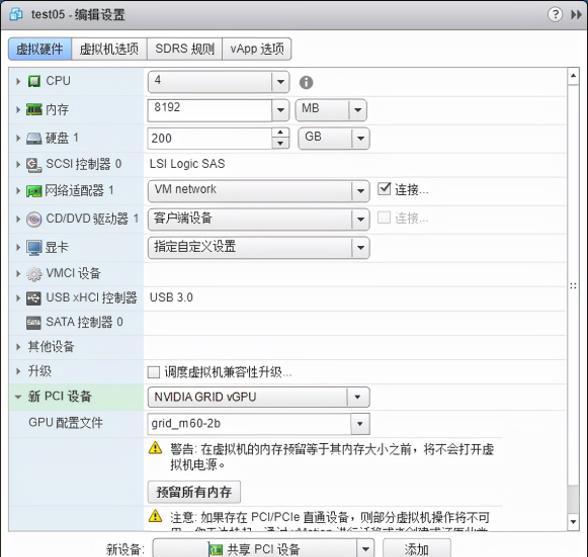Click the 内存 memory chip icon
This screenshot has width=588, height=557.
[34, 110]
